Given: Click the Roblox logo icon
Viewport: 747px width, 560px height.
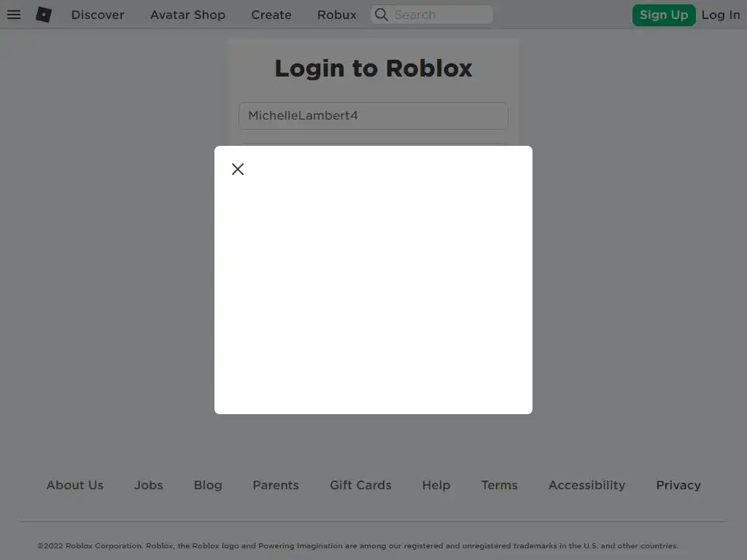Looking at the screenshot, I should [44, 15].
